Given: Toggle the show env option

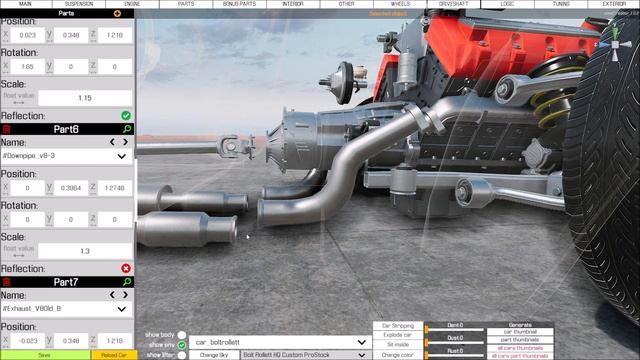Looking at the screenshot, I should click(x=182, y=345).
